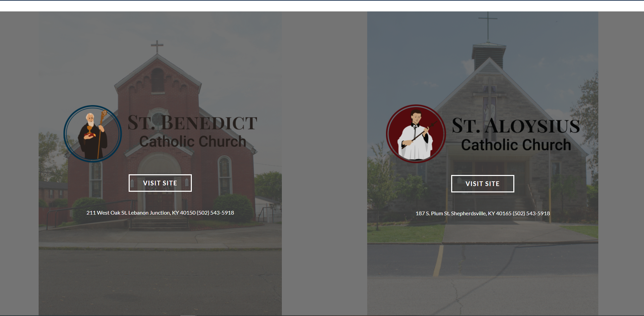Click the St. Benedict circular saint logo
This screenshot has width=644, height=316.
[93, 134]
